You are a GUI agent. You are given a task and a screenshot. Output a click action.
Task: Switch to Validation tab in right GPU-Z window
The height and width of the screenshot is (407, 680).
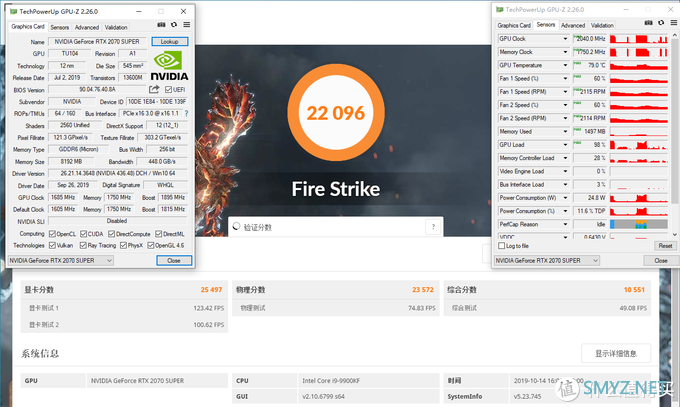click(x=602, y=26)
